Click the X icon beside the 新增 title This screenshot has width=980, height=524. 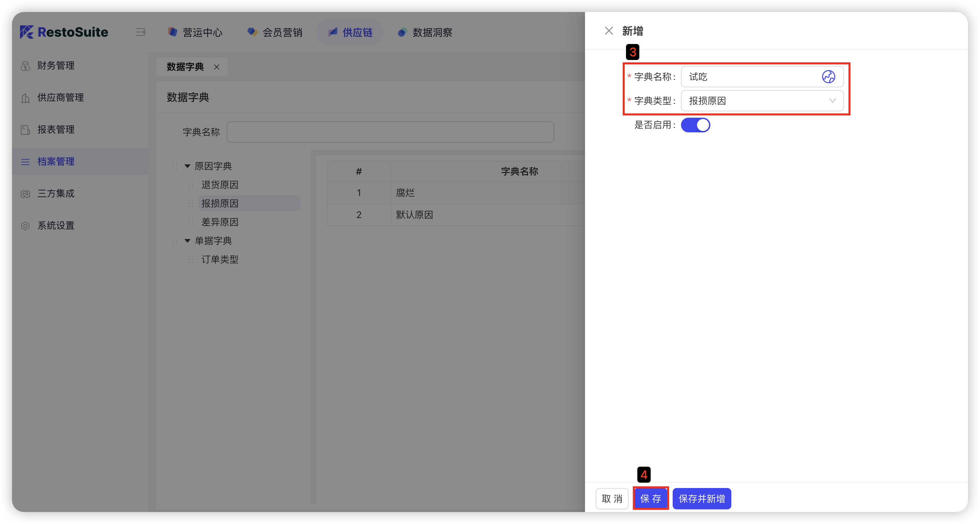(x=609, y=31)
